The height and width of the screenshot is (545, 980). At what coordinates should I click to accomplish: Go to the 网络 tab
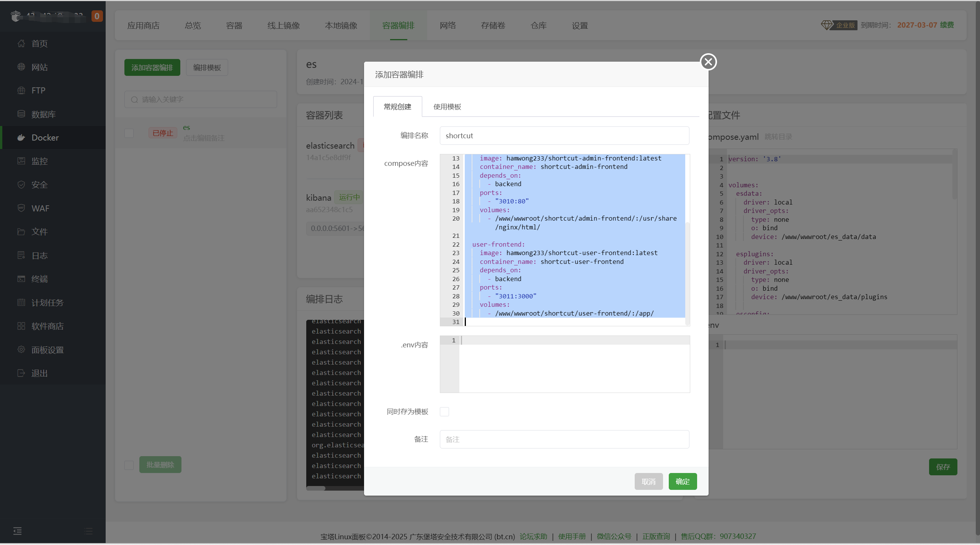(448, 26)
